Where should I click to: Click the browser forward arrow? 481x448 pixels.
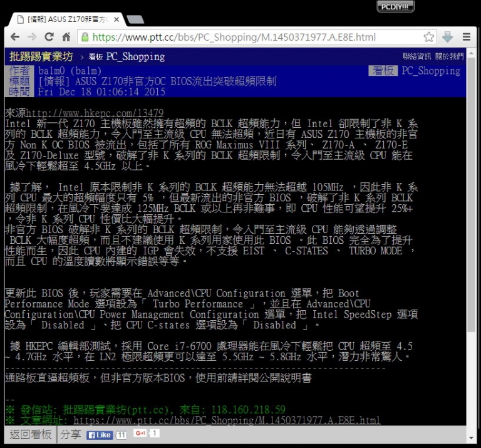tap(32, 37)
